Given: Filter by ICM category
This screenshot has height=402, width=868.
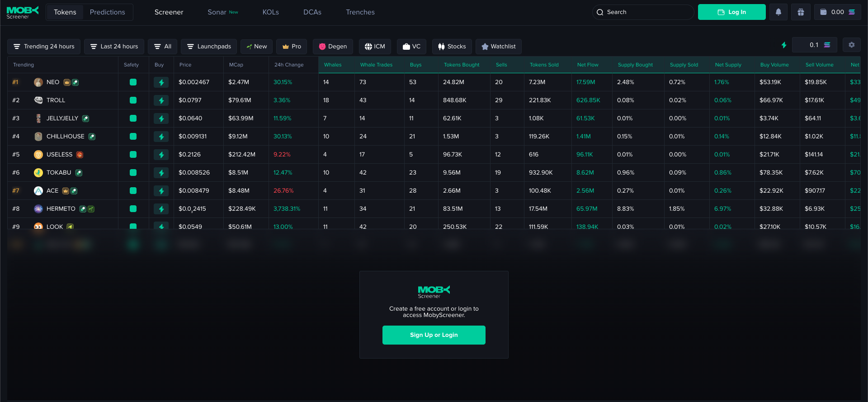Looking at the screenshot, I should pyautogui.click(x=375, y=47).
